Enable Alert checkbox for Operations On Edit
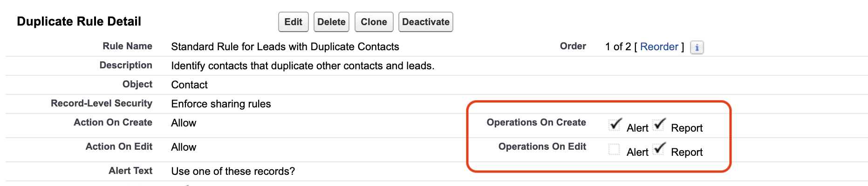The height and width of the screenshot is (186, 868). point(614,149)
